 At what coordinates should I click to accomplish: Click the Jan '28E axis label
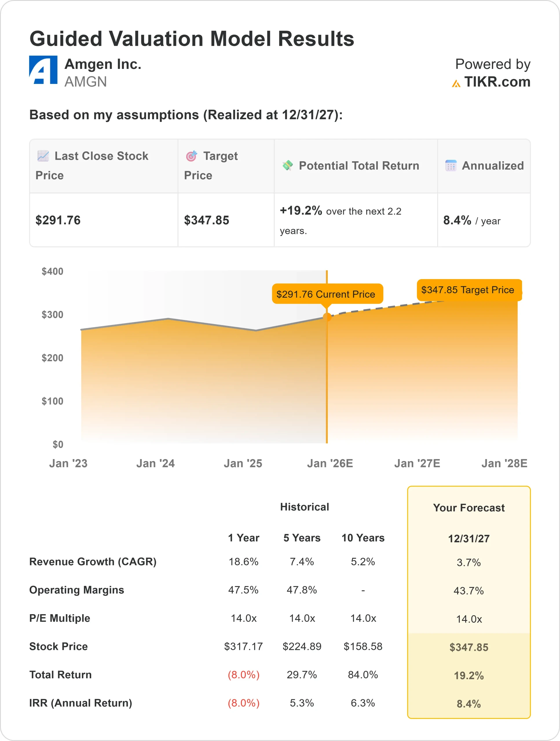pos(504,463)
